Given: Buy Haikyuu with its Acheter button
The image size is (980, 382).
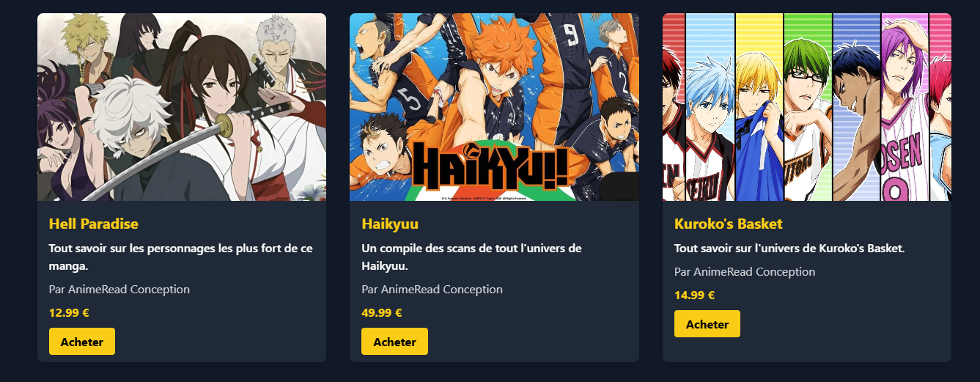Looking at the screenshot, I should point(394,342).
